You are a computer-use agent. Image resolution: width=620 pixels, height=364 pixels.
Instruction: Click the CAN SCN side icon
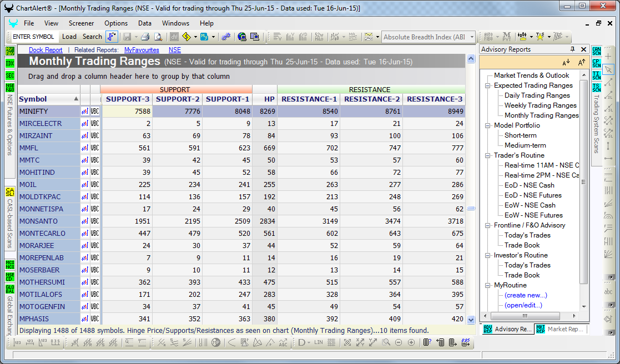[596, 51]
